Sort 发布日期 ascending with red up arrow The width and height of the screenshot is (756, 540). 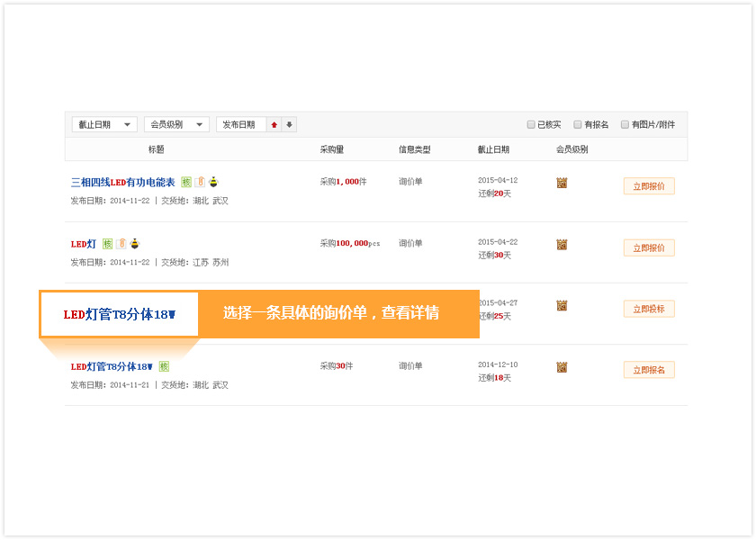[x=274, y=125]
